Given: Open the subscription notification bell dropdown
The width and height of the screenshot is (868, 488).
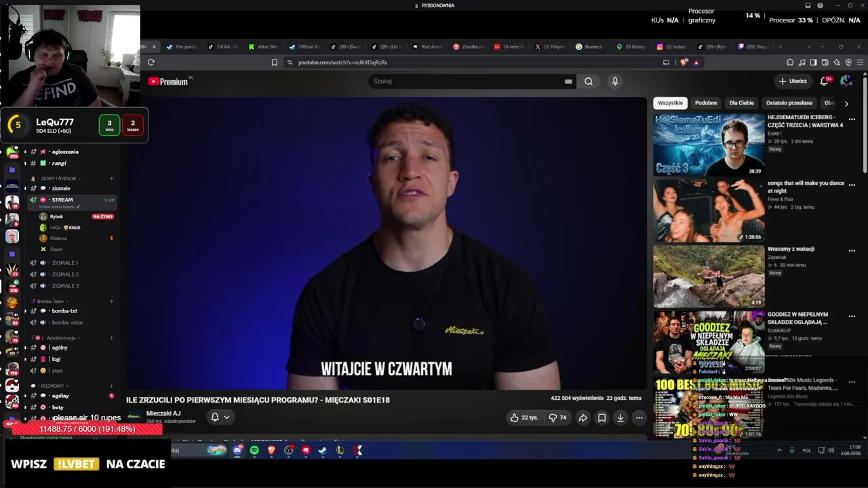Looking at the screenshot, I should tap(220, 417).
